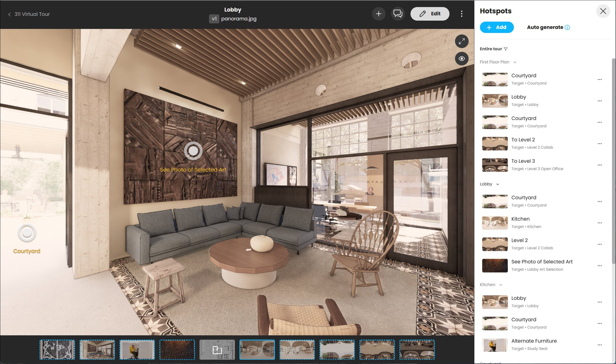Collapse the Kitchen hotspot group

pos(501,285)
